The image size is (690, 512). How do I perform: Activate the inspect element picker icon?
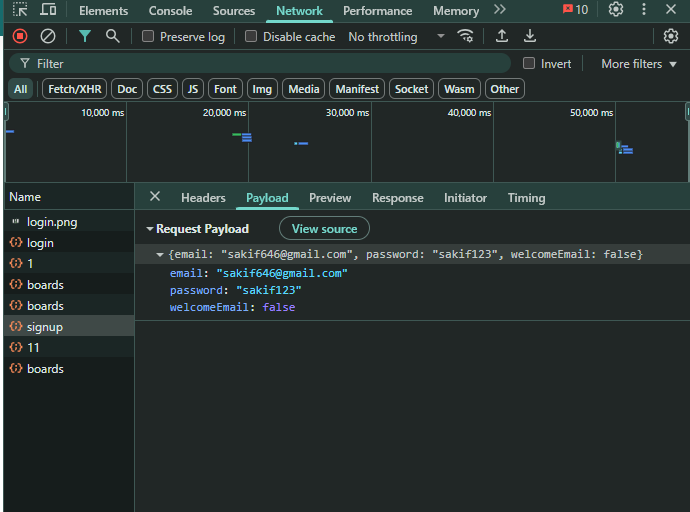click(x=20, y=10)
